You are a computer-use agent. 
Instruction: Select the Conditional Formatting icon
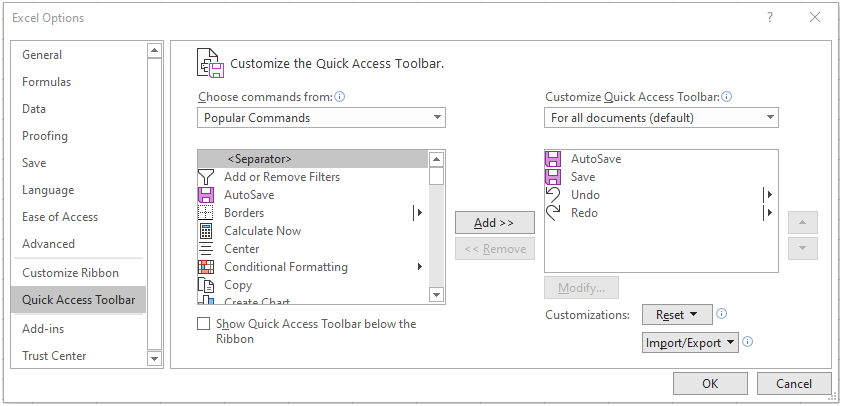tap(206, 267)
